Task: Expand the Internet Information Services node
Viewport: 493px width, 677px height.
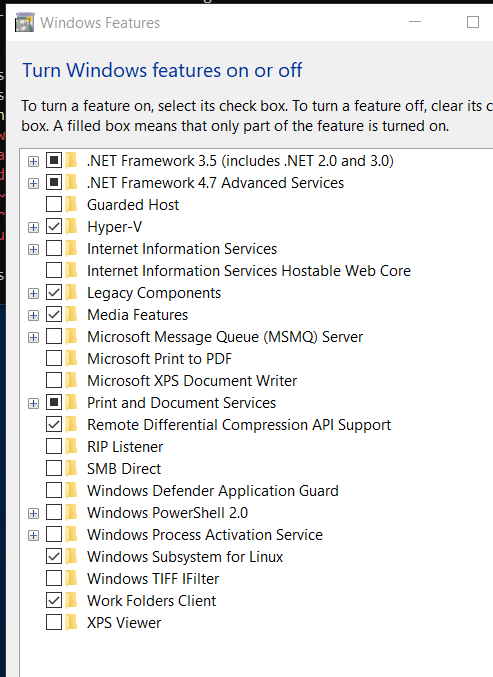Action: pos(33,250)
